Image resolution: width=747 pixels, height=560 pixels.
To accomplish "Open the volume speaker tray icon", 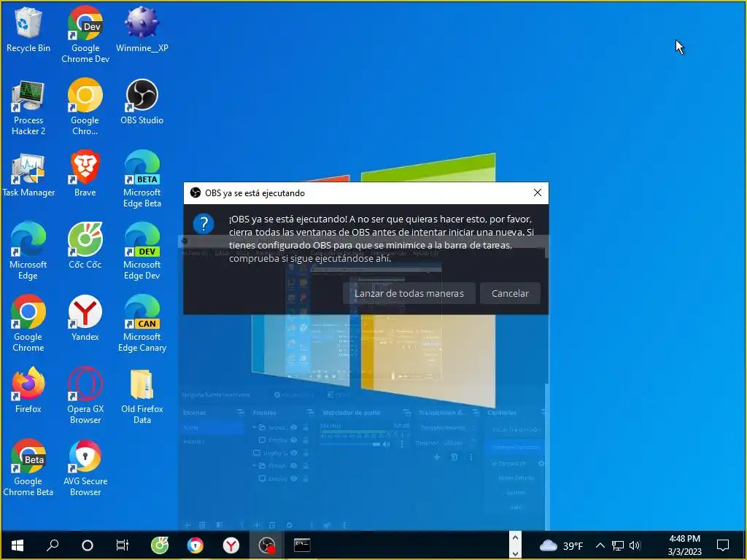I will click(635, 545).
